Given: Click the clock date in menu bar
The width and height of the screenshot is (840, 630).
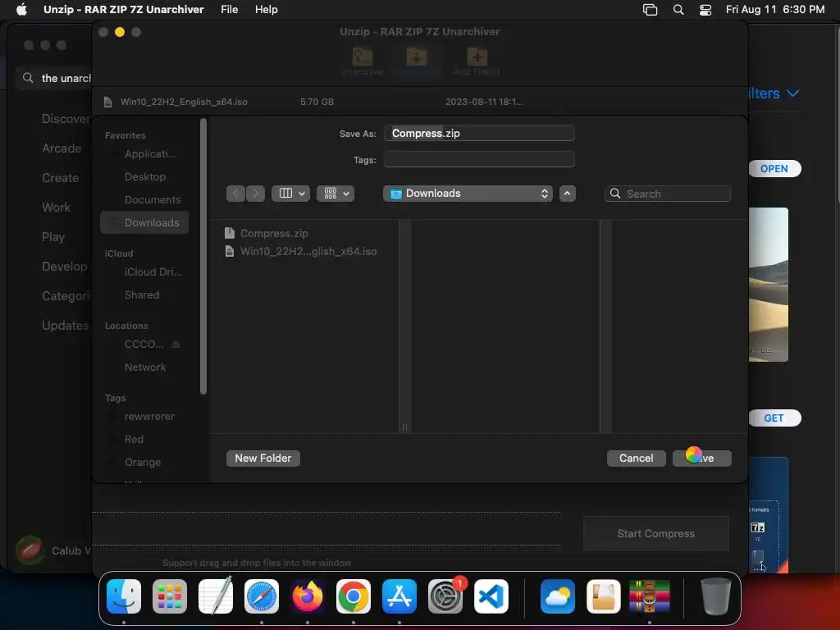Looking at the screenshot, I should click(774, 10).
